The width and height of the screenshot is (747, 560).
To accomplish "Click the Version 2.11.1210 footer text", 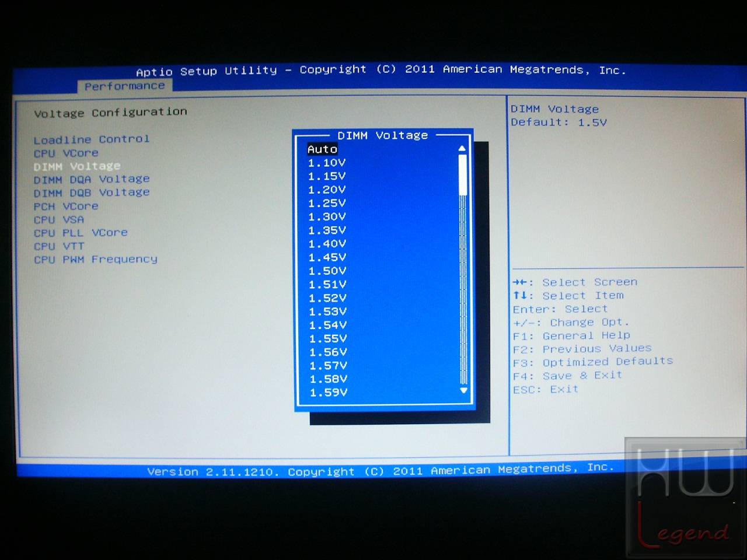I will 381,470.
